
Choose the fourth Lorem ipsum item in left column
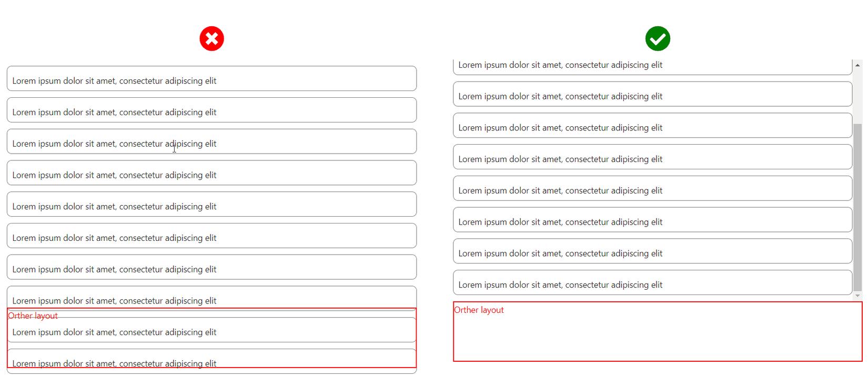click(211, 173)
